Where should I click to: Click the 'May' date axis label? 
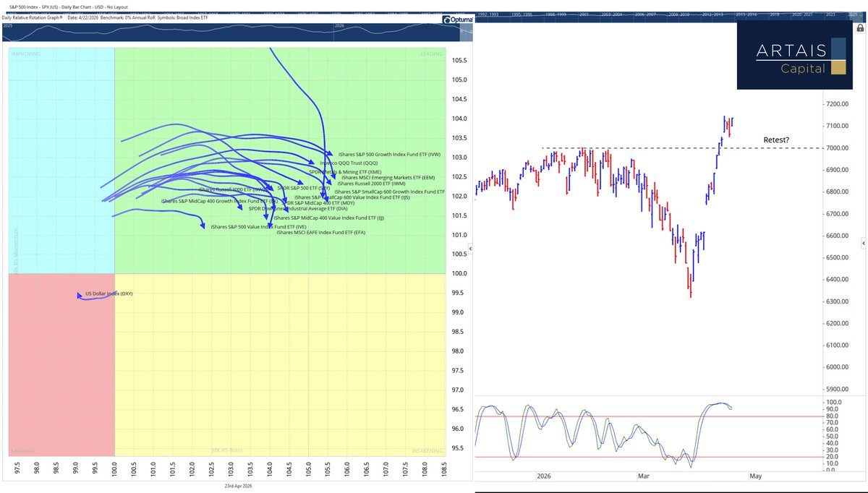[755, 477]
